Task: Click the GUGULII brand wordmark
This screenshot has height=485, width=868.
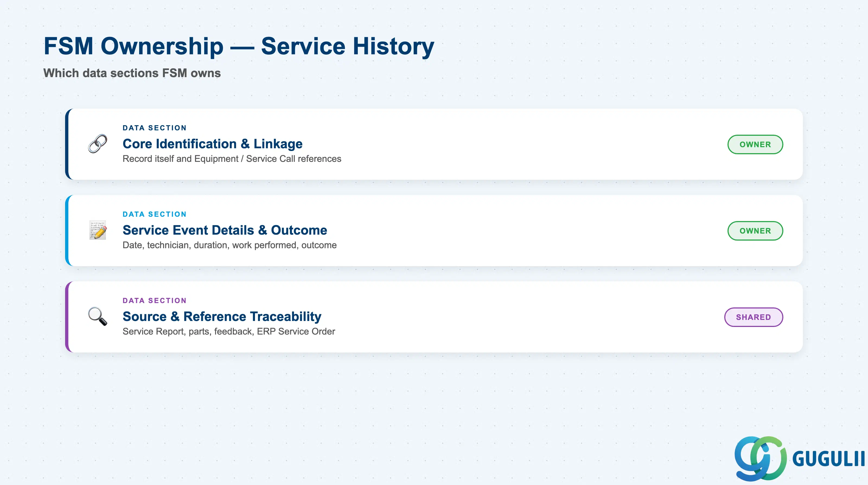Action: coord(828,459)
